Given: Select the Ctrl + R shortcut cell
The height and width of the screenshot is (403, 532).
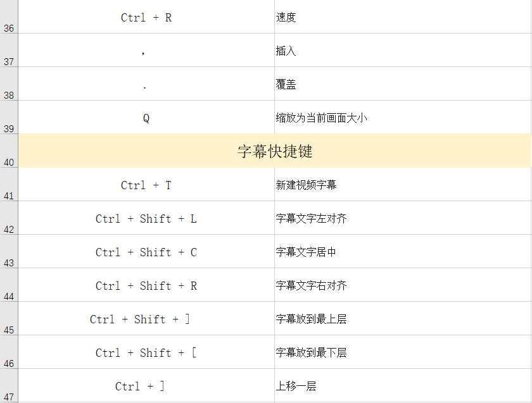Looking at the screenshot, I should click(146, 18).
